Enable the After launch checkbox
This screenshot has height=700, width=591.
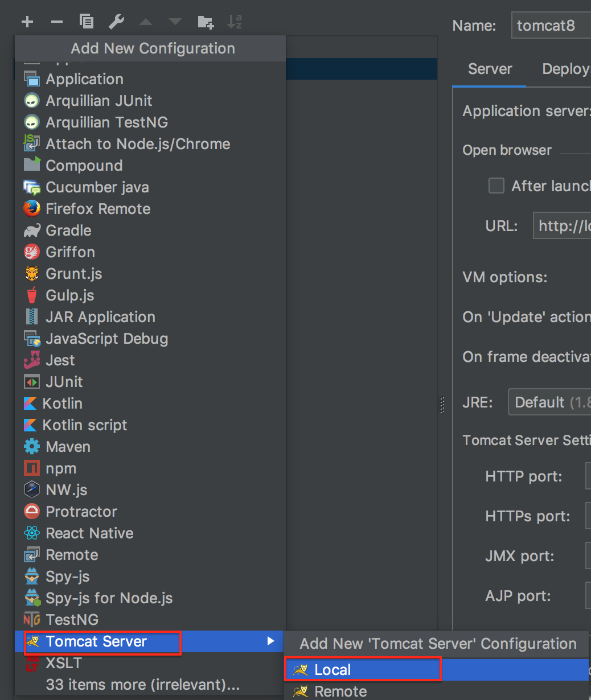pyautogui.click(x=496, y=186)
